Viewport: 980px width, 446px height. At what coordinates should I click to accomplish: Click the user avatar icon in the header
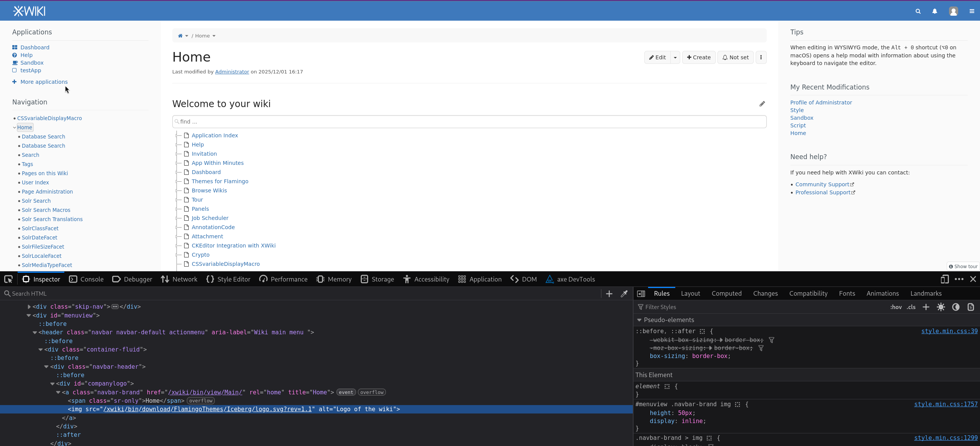[x=953, y=11]
